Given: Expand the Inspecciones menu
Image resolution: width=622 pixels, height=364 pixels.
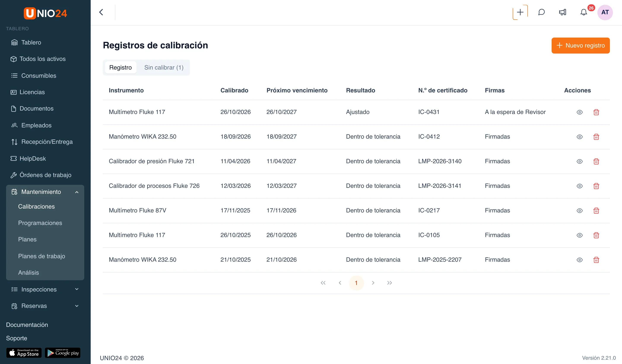Looking at the screenshot, I should (x=45, y=289).
